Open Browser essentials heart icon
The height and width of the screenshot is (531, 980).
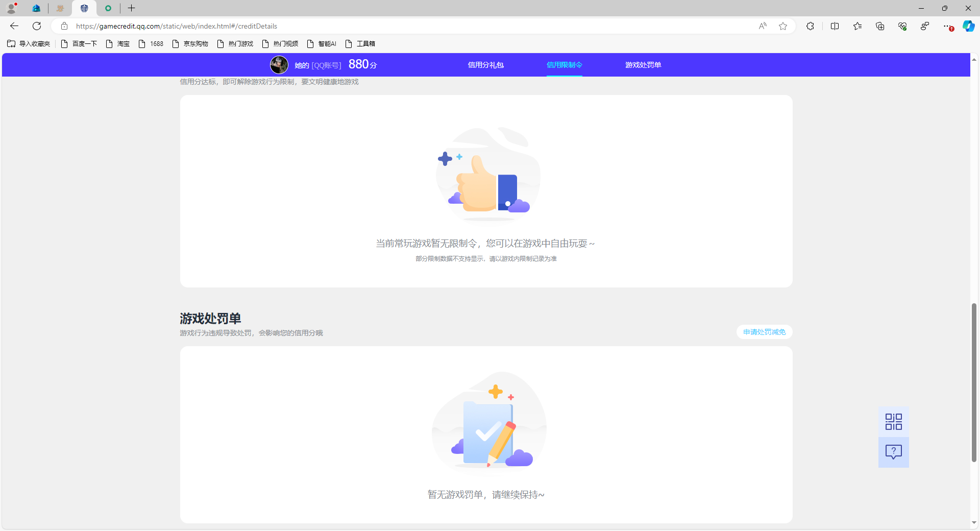pyautogui.click(x=902, y=26)
